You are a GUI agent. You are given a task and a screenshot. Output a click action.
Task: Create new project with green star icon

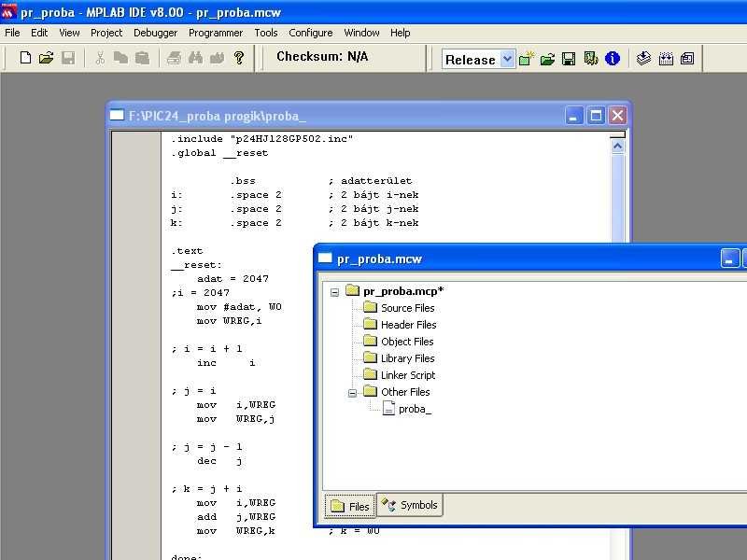pos(527,59)
